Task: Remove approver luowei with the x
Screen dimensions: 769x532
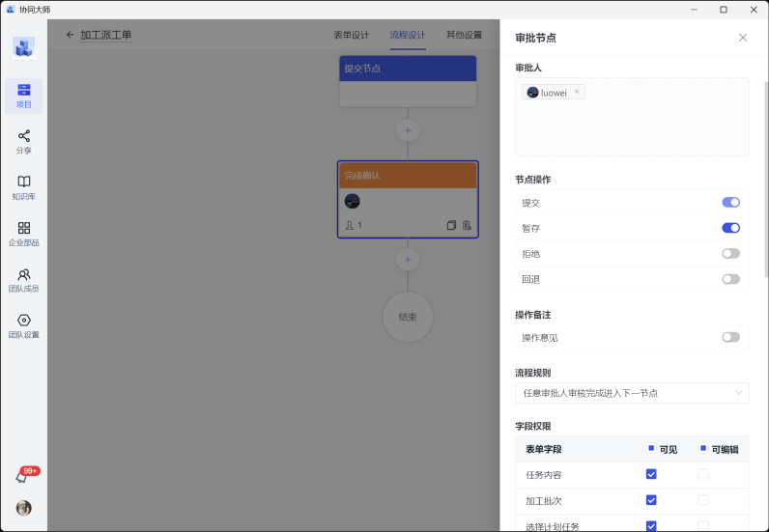Action: click(577, 92)
